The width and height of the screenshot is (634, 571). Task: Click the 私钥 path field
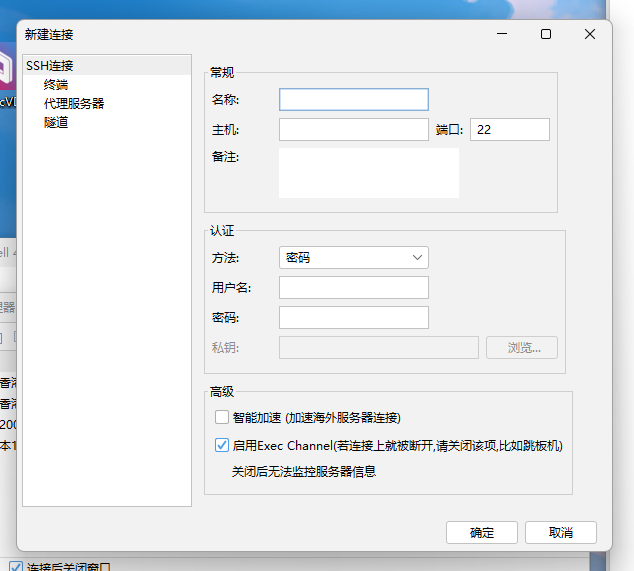(x=378, y=348)
